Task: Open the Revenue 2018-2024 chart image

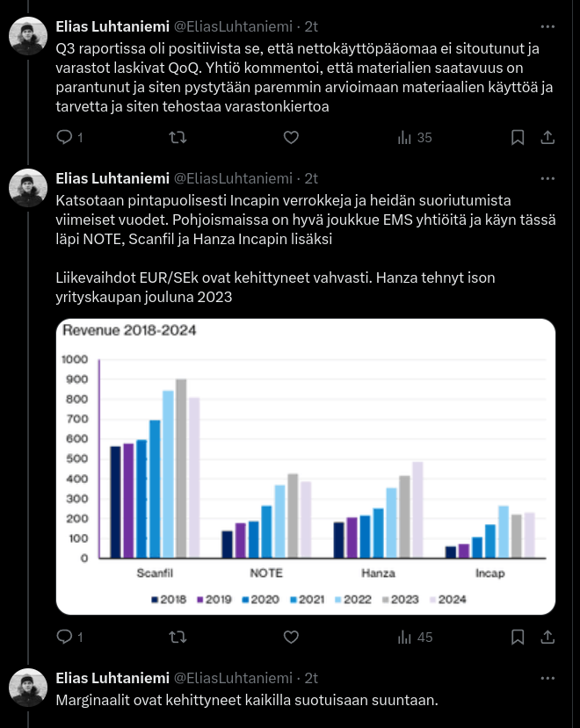Action: click(x=306, y=465)
